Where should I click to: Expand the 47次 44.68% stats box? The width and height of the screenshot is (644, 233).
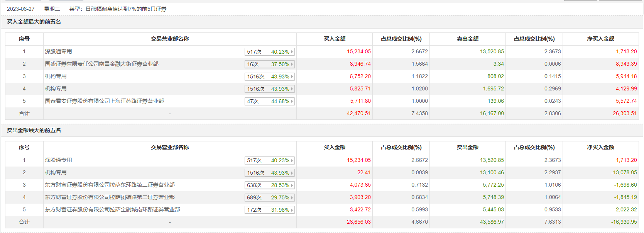269,101
